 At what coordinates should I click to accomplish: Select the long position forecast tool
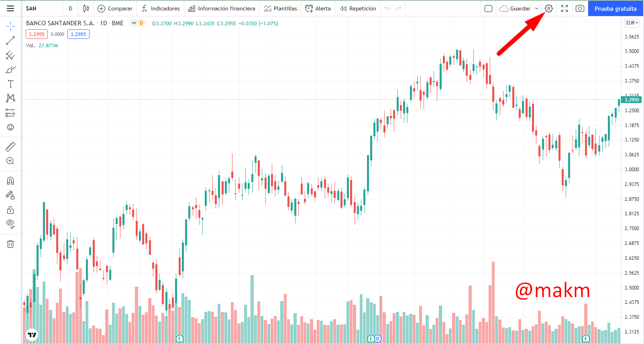click(10, 113)
